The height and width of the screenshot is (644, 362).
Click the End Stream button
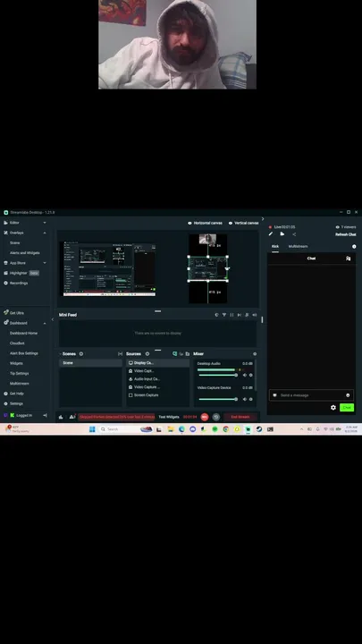coord(240,417)
